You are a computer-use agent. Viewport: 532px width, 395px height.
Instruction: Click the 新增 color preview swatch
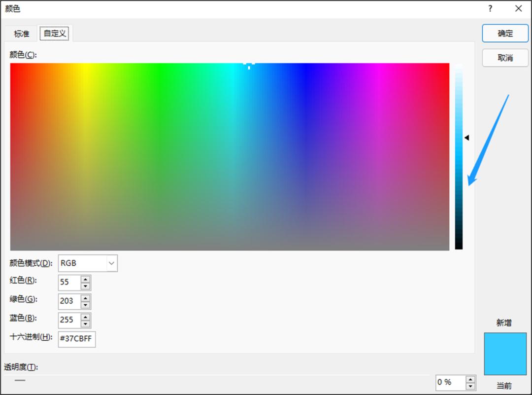point(505,354)
